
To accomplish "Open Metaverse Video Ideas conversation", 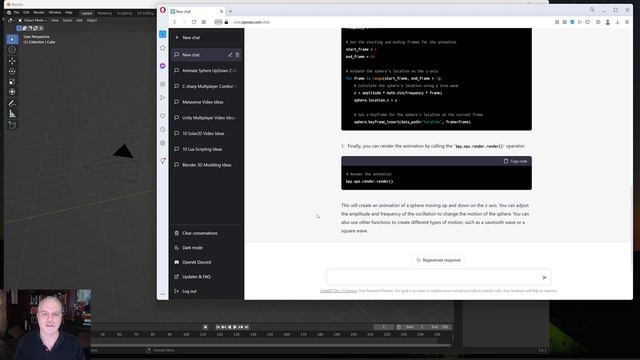I will point(207,102).
